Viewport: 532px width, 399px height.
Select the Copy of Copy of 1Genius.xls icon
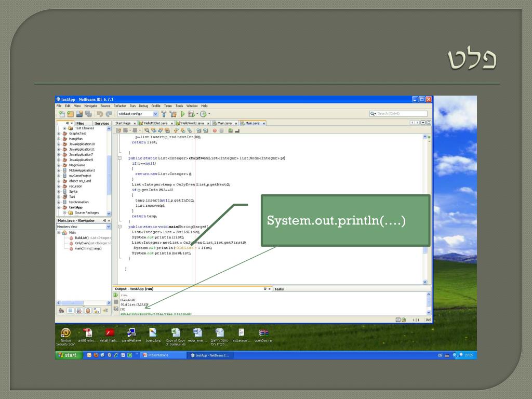pos(176,337)
